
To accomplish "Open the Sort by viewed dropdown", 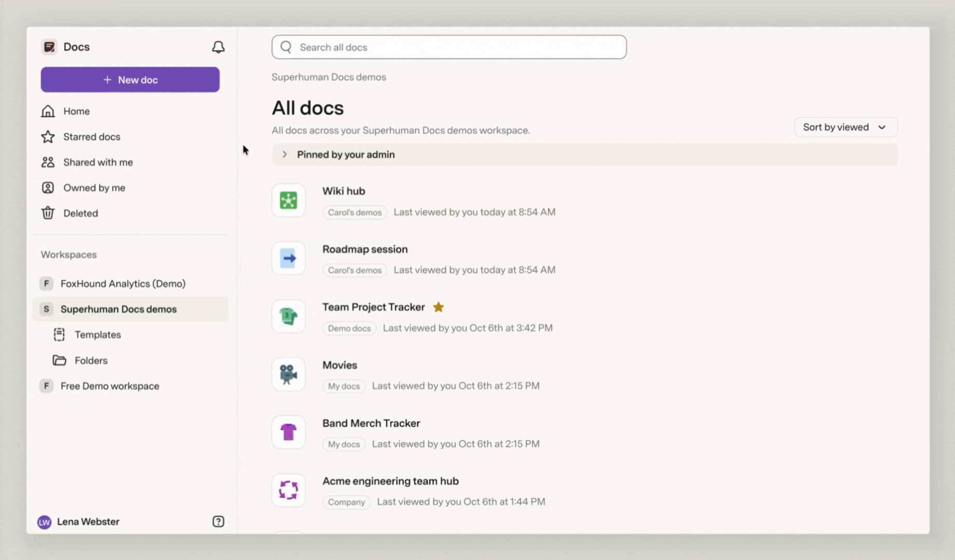I will (846, 127).
